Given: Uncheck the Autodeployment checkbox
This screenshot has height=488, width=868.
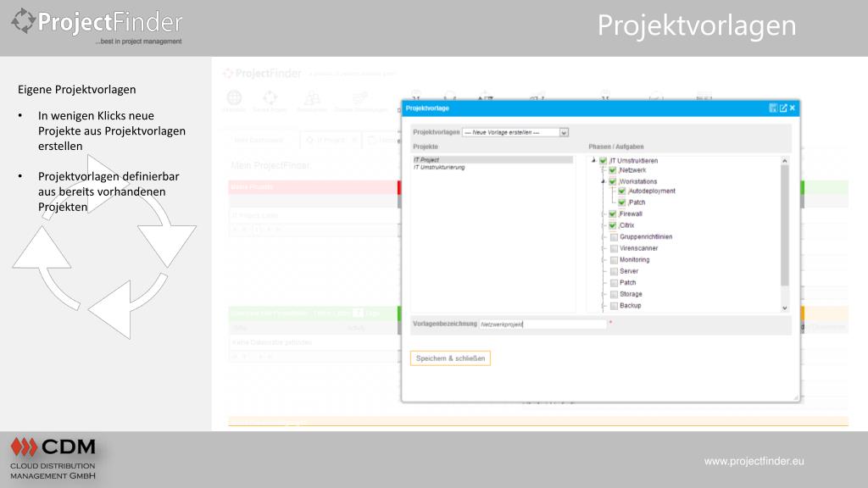Looking at the screenshot, I should tap(621, 191).
